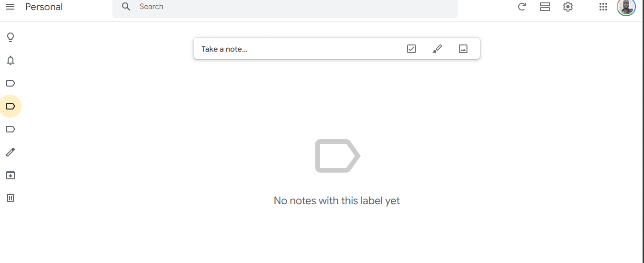The width and height of the screenshot is (644, 263).
Task: Open the main menu hamburger icon
Action: pyautogui.click(x=10, y=7)
